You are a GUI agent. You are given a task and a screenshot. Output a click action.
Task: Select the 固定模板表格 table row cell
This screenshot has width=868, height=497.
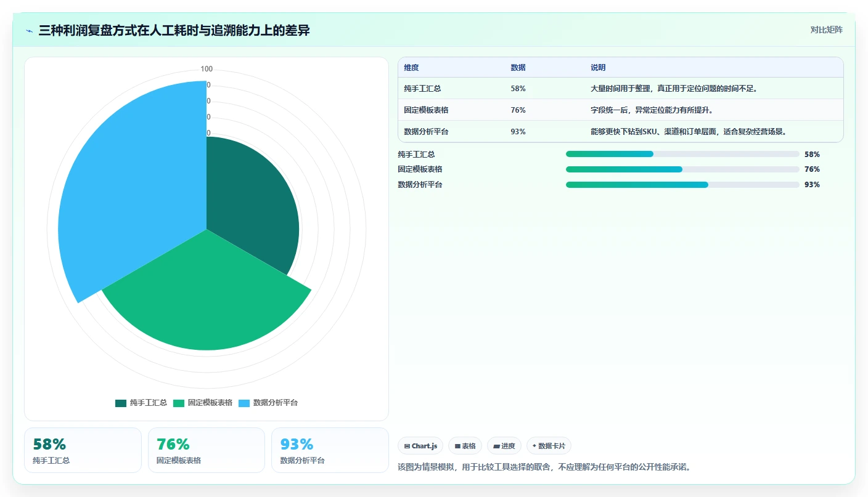426,110
